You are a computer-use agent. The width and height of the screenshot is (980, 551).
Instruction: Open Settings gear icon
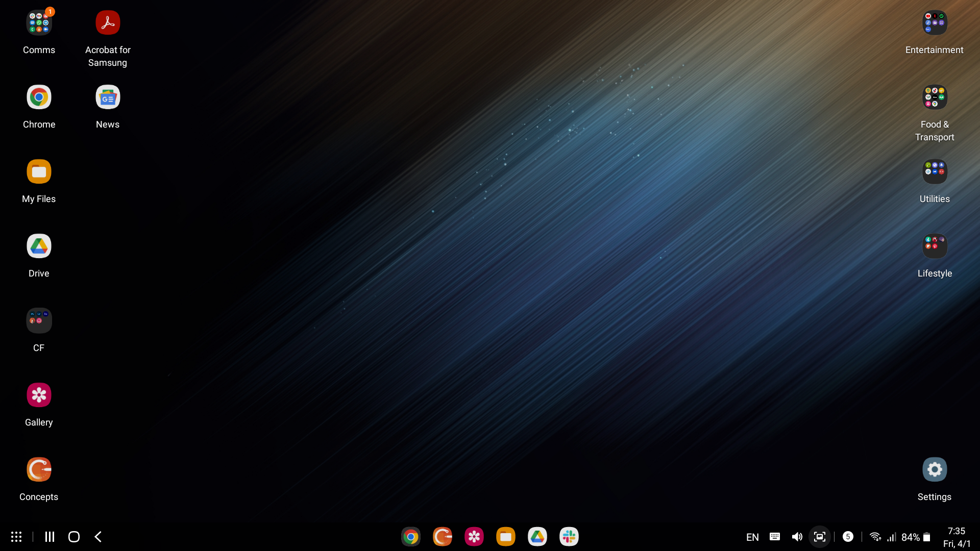pyautogui.click(x=935, y=470)
